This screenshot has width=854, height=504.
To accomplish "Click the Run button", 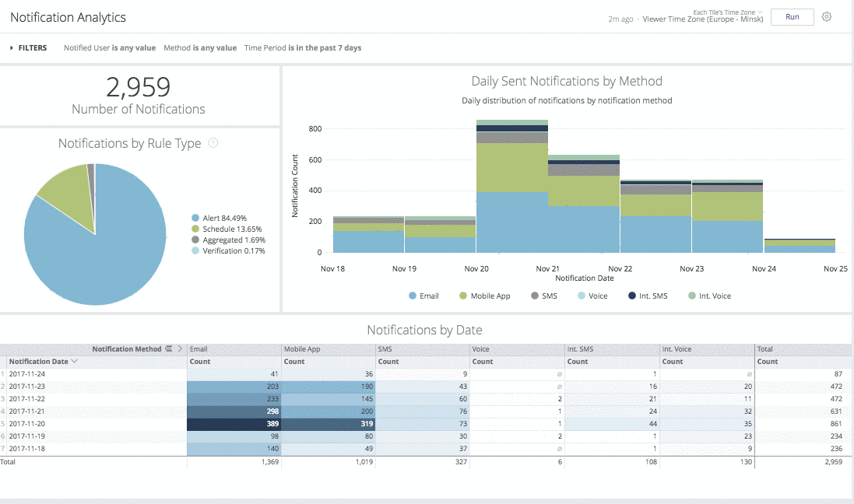I will (x=792, y=16).
